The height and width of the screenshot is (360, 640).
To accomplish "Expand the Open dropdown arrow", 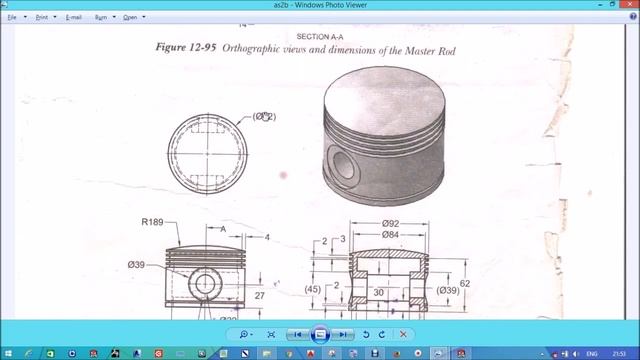I will (144, 17).
